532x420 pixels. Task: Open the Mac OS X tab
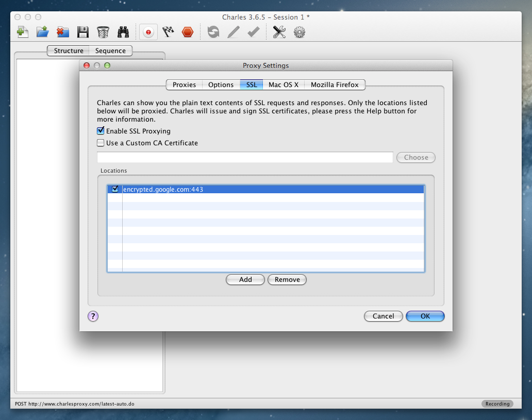284,85
